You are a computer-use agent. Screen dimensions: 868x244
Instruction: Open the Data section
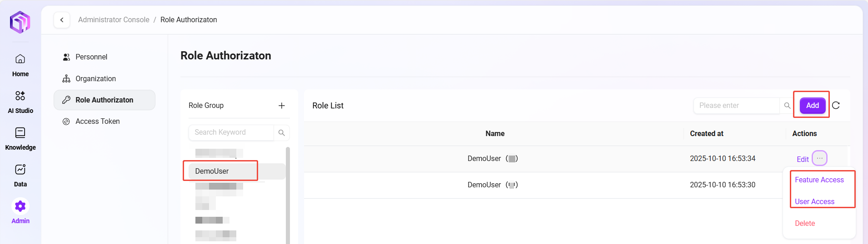point(20,175)
